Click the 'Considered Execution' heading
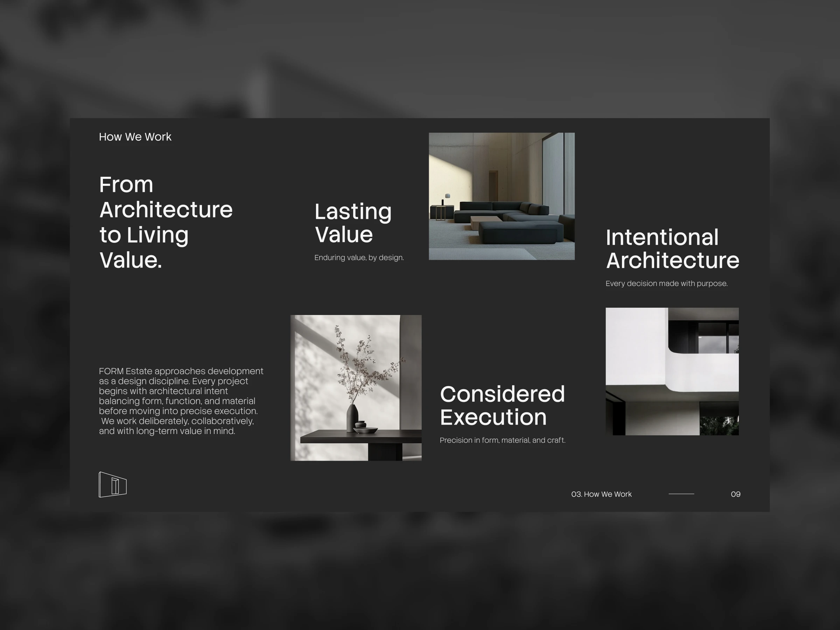Screen dimensions: 840x630 (x=502, y=405)
